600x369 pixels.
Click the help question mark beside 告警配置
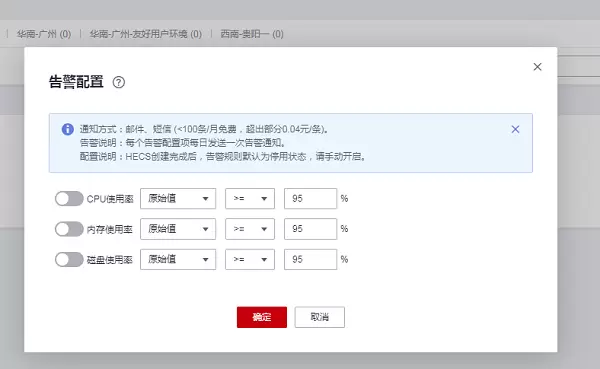tap(119, 82)
